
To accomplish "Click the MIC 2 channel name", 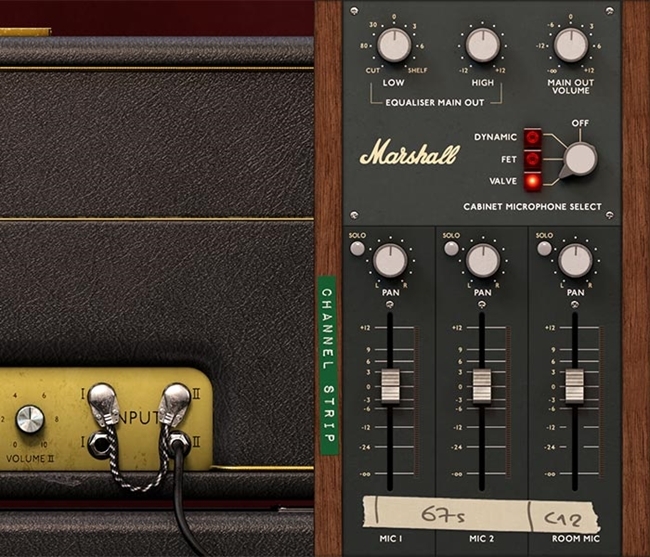I will point(481,538).
